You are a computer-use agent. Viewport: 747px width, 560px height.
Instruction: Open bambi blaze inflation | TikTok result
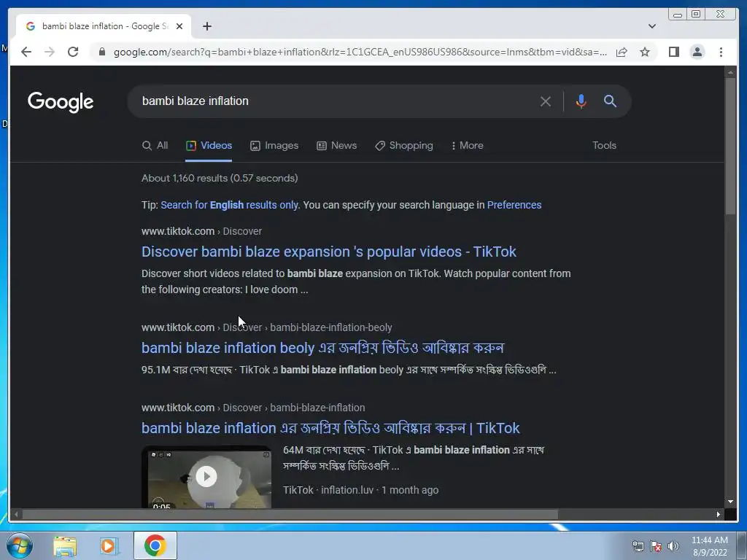tap(330, 428)
